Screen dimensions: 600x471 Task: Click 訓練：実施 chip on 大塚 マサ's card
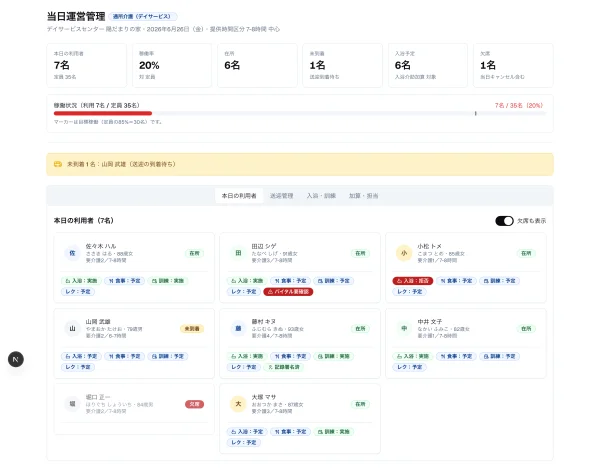[x=334, y=432]
